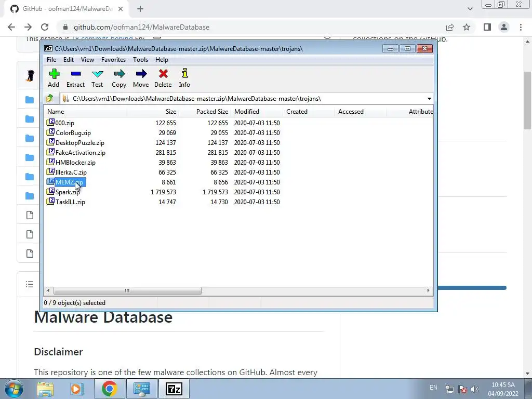Expand the 7-Zip address path dropdown
Image resolution: width=532 pixels, height=399 pixels.
pyautogui.click(x=429, y=99)
